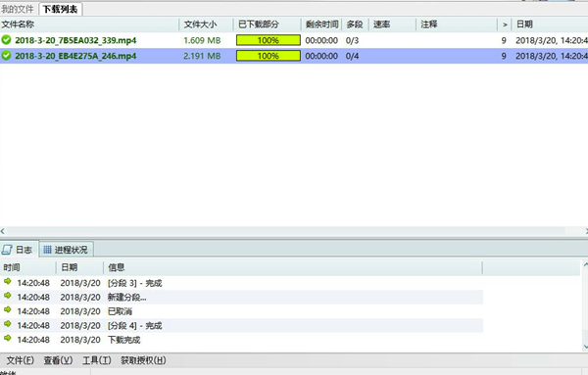Click the download list 日期 column header

tap(550, 24)
